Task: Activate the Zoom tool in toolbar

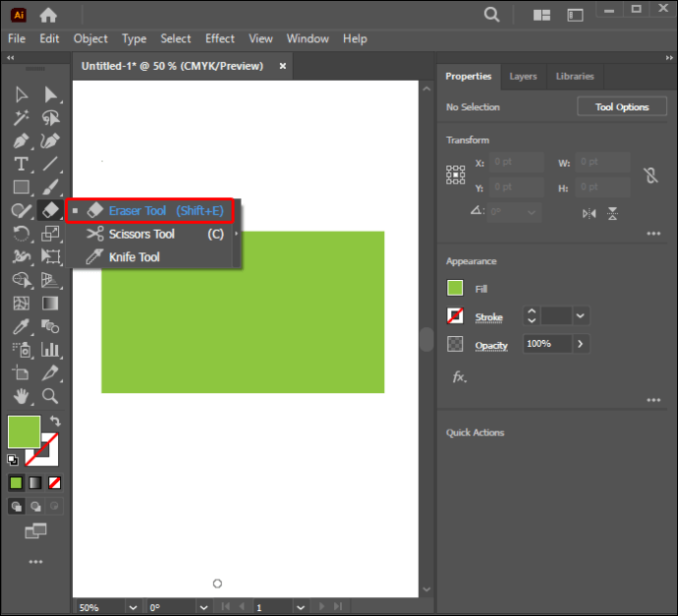Action: point(50,396)
